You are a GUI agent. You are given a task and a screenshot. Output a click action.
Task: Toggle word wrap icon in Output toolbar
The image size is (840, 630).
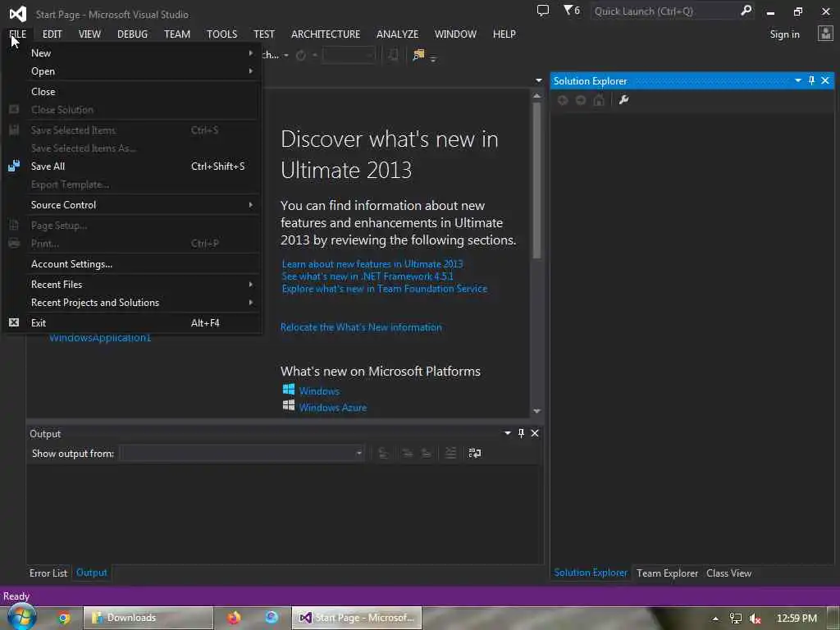pos(475,453)
